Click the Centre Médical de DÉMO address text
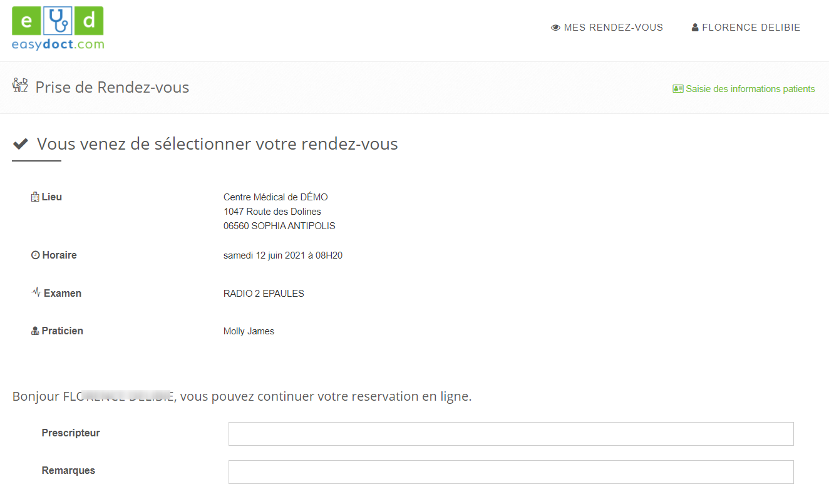The image size is (829, 504). [275, 197]
